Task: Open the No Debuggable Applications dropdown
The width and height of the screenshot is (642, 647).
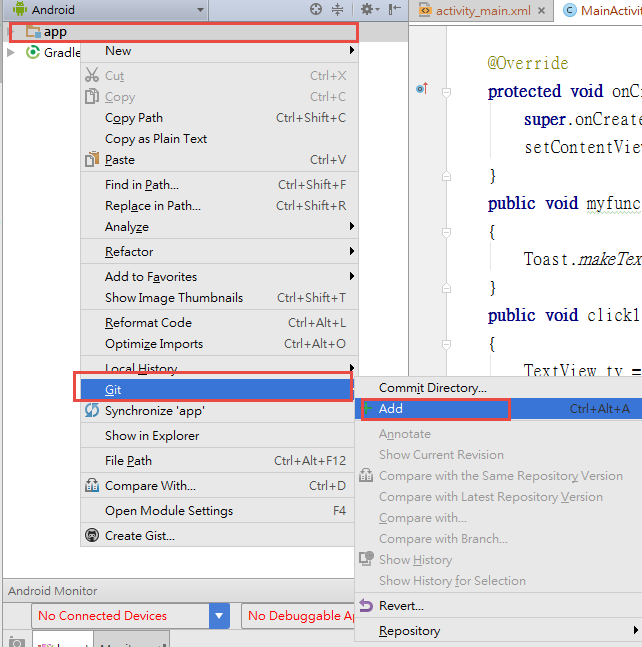Action: tap(298, 616)
